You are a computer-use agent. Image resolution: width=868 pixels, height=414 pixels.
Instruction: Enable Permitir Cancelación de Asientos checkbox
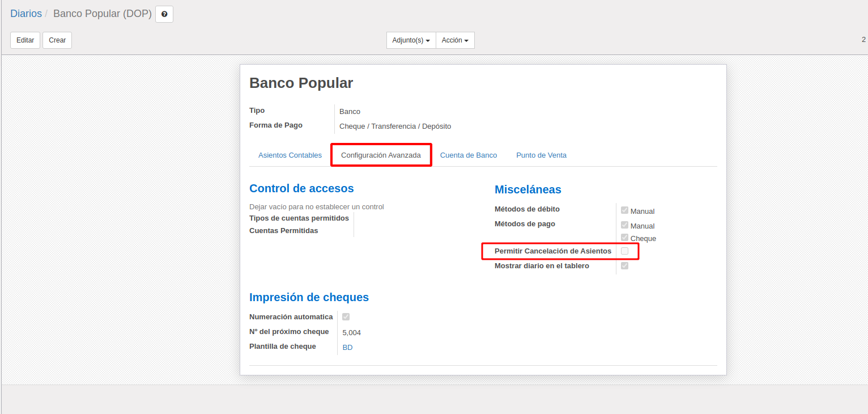click(x=624, y=251)
